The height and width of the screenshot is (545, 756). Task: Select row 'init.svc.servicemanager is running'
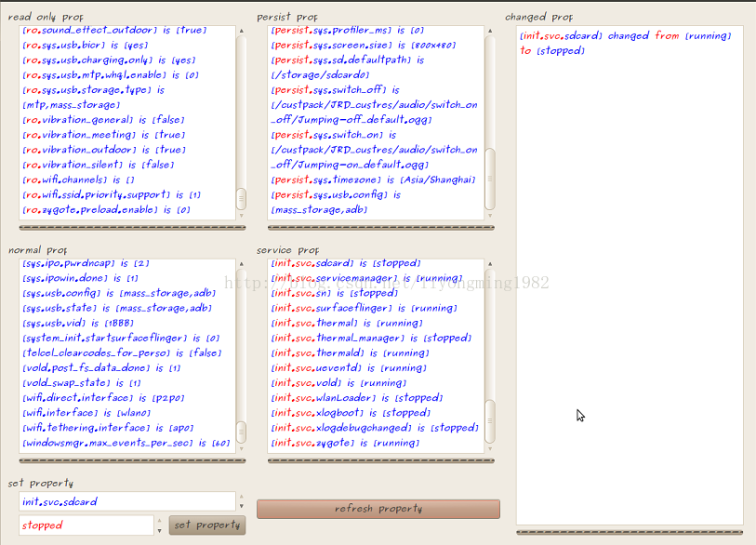tap(367, 278)
